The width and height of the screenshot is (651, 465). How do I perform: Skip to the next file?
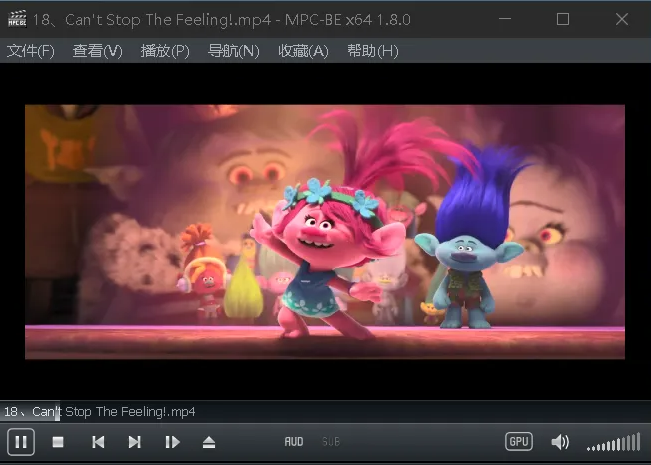(134, 441)
